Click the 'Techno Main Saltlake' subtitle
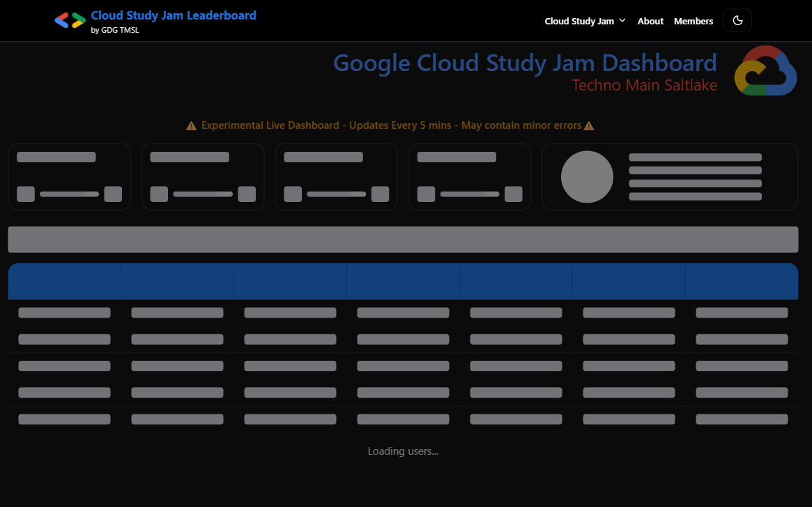Viewport: 812px width, 507px height. pos(644,85)
